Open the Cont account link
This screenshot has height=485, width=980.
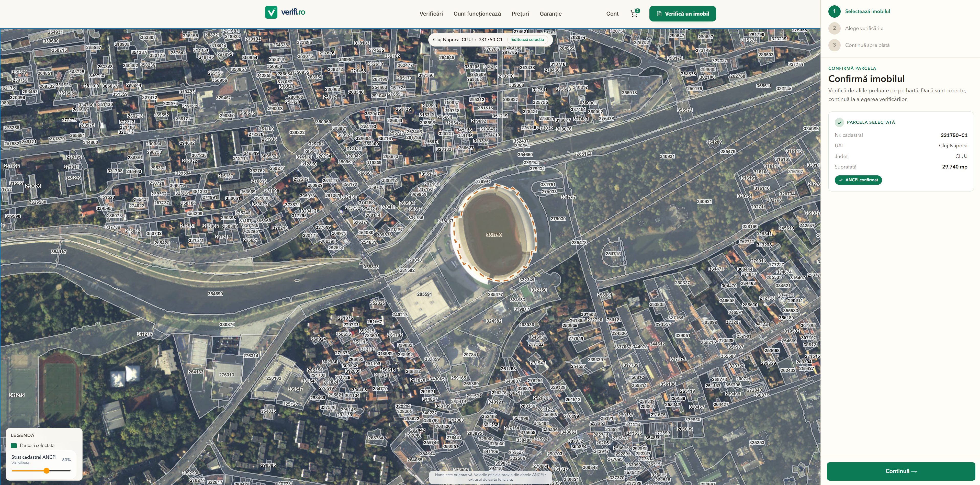(x=612, y=14)
